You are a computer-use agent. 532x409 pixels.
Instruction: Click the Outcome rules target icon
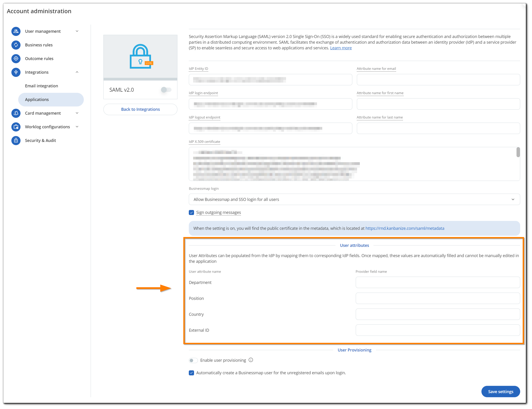pos(16,58)
